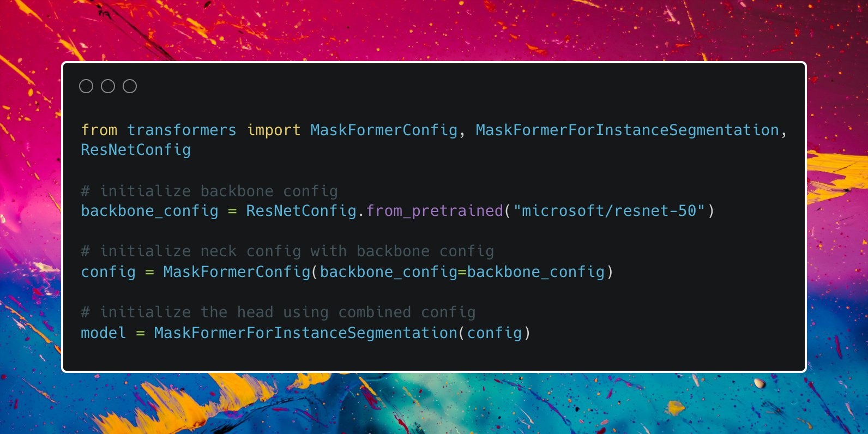This screenshot has width=868, height=434.
Task: Click the rightmost window circle button
Action: [130, 86]
